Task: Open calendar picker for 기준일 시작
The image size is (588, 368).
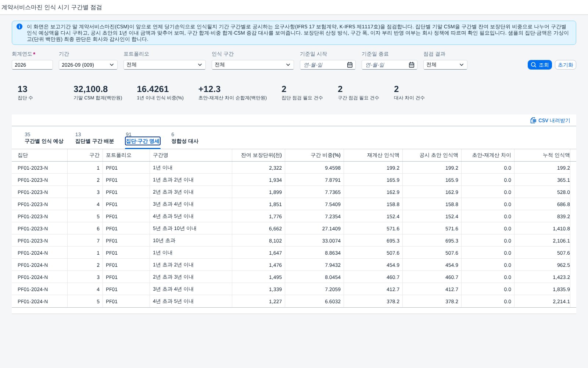Action: coord(350,65)
